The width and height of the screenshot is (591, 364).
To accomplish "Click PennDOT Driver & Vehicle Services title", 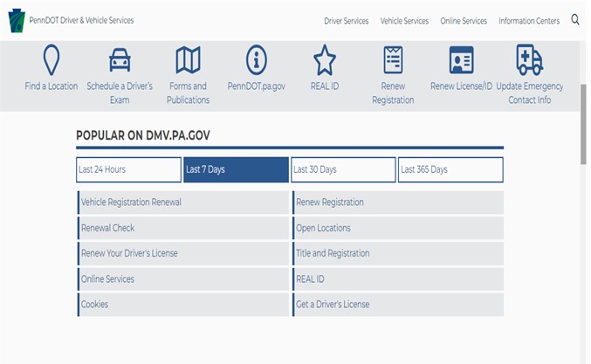I will click(81, 20).
